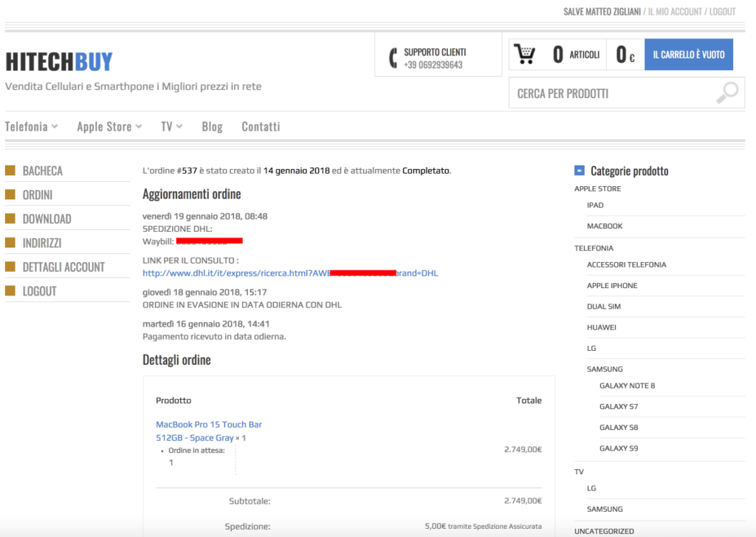Click the square icon beside sidebar LOGOUT
Screen dimensions: 756x537
[x=10, y=291]
